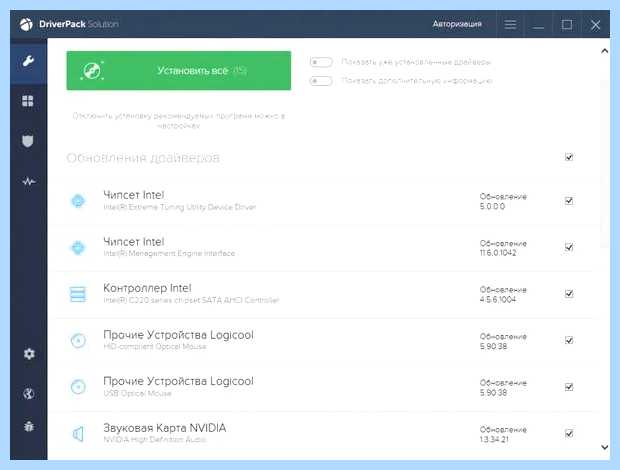Click the update version 1.3.34.21

click(494, 440)
